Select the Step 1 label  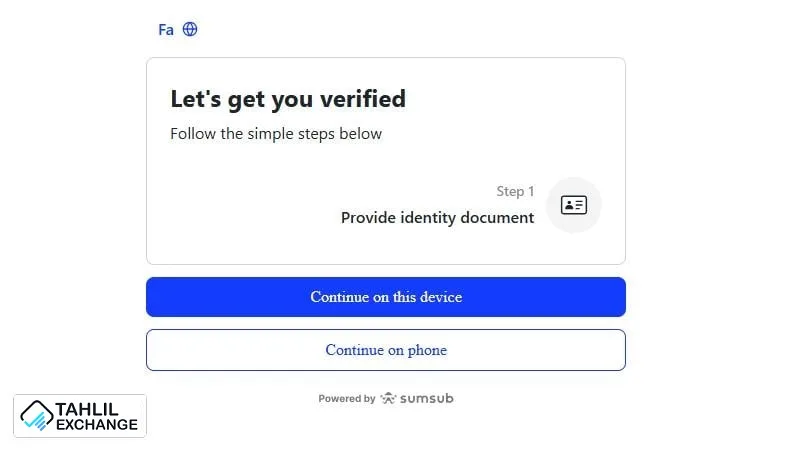515,191
